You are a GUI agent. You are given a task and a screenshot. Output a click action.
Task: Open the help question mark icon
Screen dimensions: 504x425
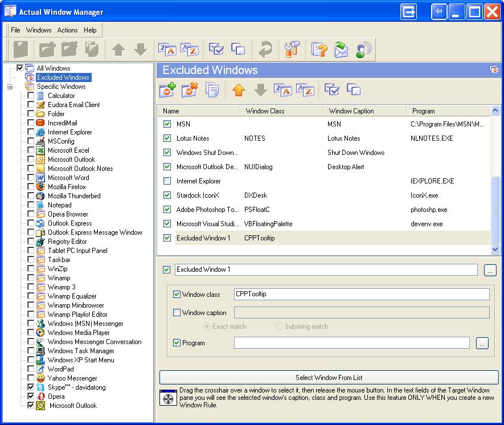319,50
